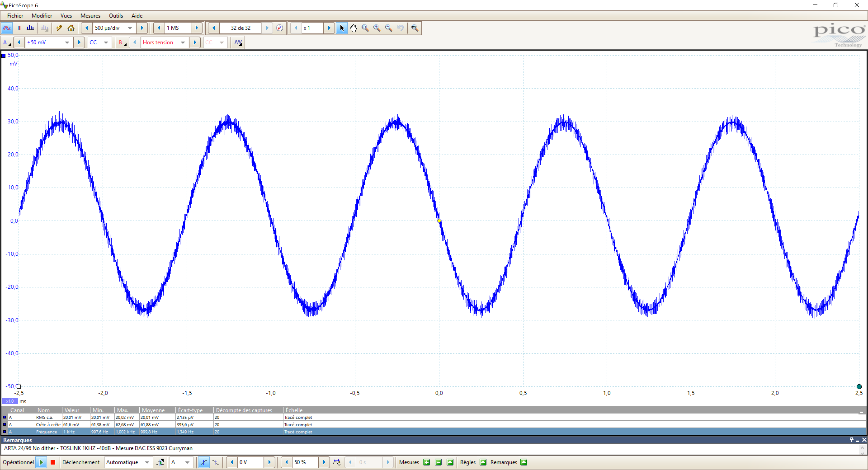Viewport: 868px width, 470px height.
Task: Open channel A options button
Action: pos(7,42)
